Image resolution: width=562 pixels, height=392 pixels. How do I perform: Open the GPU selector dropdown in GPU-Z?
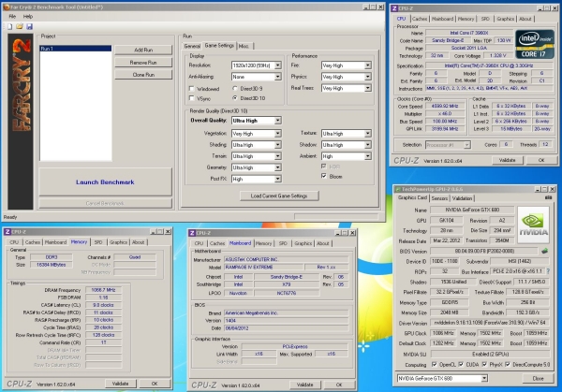[x=484, y=378]
